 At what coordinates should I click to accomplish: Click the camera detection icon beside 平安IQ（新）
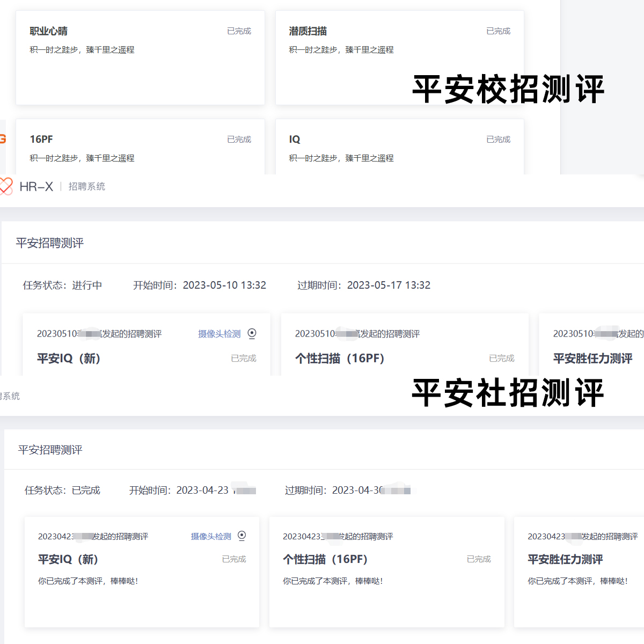coord(252,333)
